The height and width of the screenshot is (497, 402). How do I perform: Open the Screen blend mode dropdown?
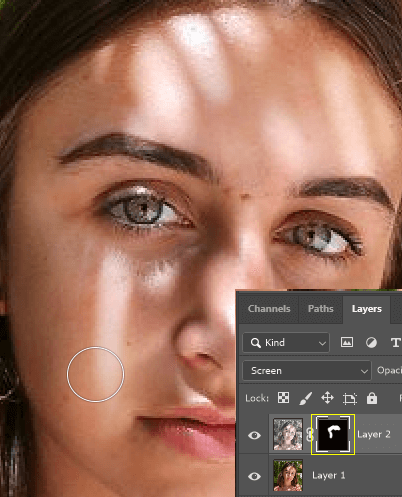(x=307, y=370)
